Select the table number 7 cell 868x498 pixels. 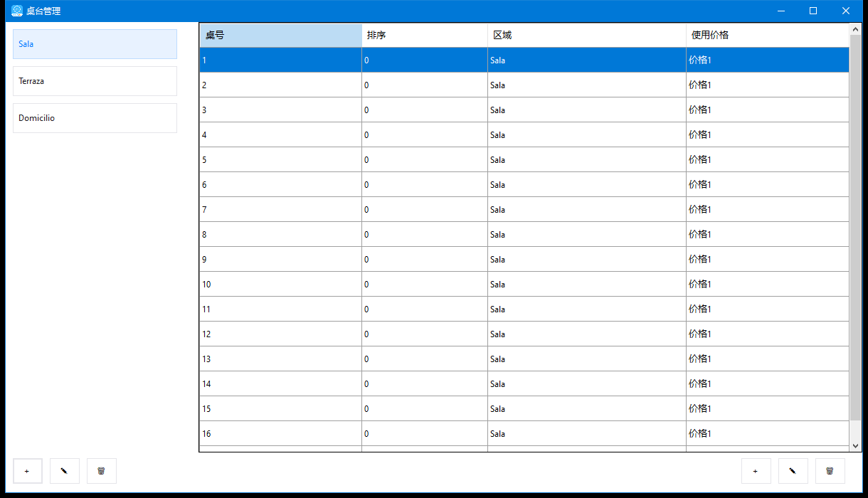point(280,210)
